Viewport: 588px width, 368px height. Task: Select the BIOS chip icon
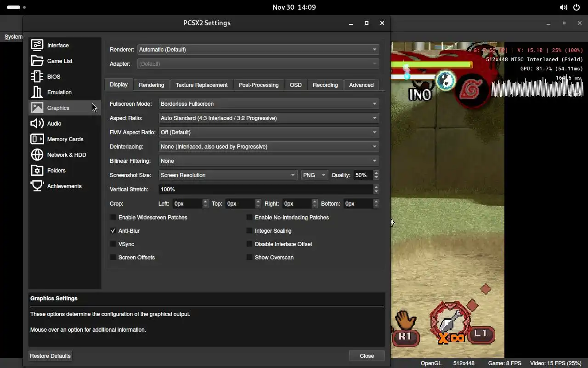[x=37, y=76]
